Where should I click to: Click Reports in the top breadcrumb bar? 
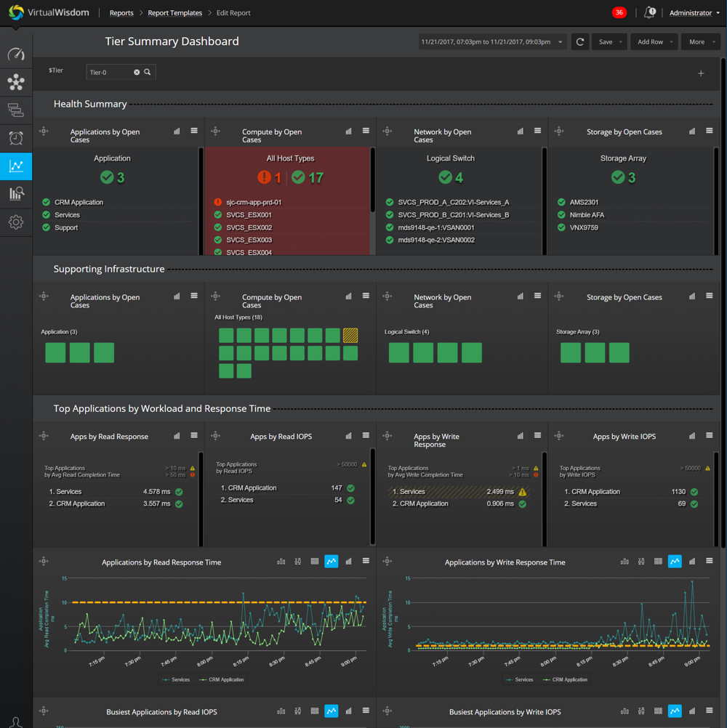[x=121, y=12]
